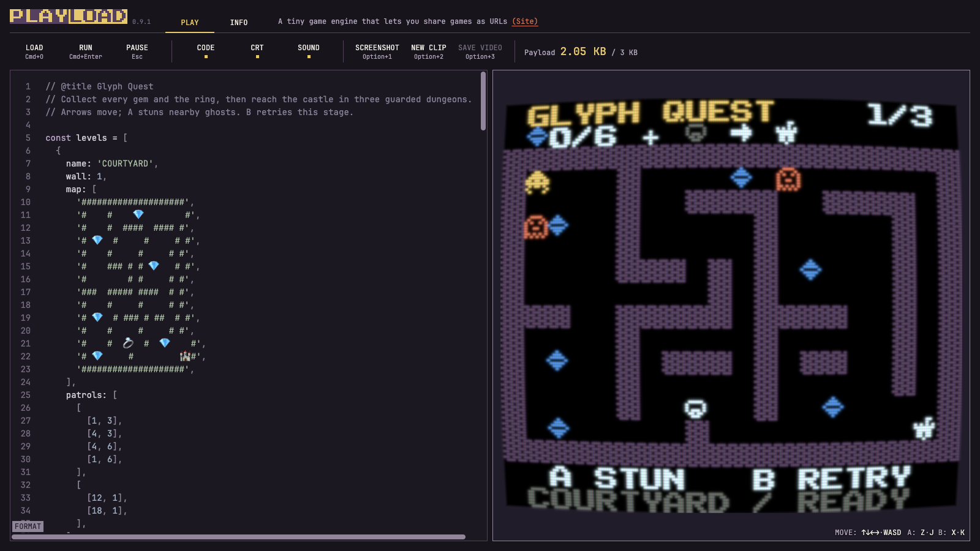
Task: Click the blue gem at top of maze
Action: (x=741, y=178)
